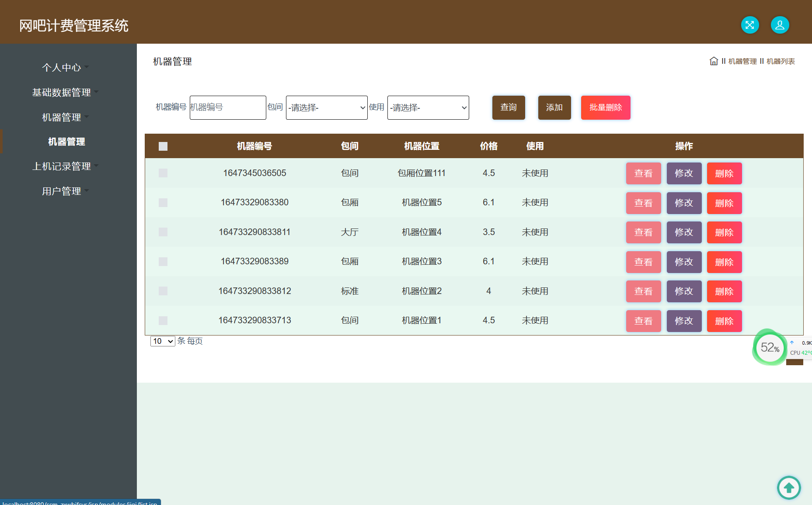Toggle the select-all checkbox in table header
Viewport: 812px width, 505px height.
click(163, 146)
